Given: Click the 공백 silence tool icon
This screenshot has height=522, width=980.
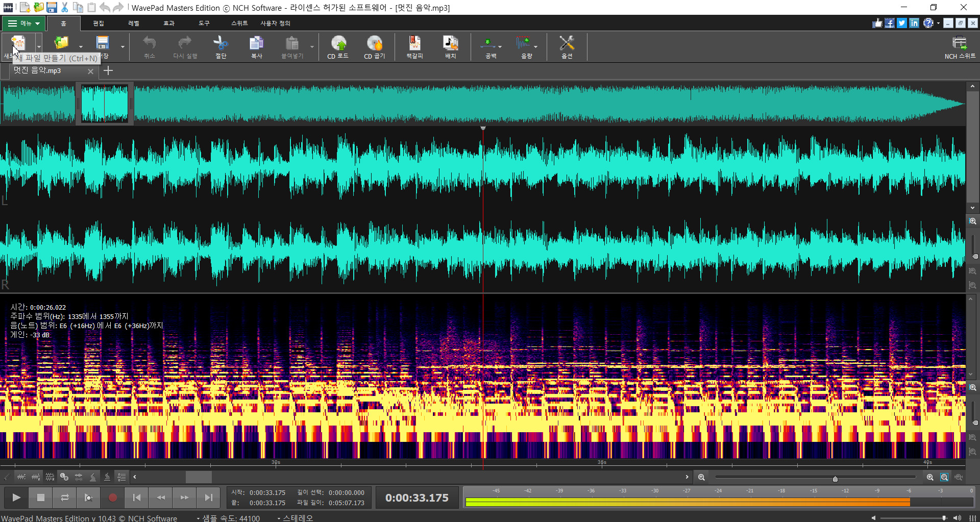Looking at the screenshot, I should tap(488, 43).
